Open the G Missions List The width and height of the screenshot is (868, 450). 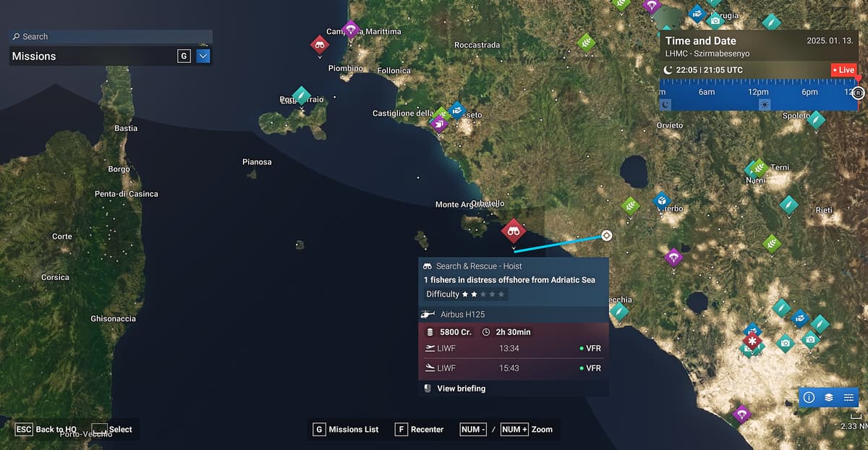click(x=346, y=429)
